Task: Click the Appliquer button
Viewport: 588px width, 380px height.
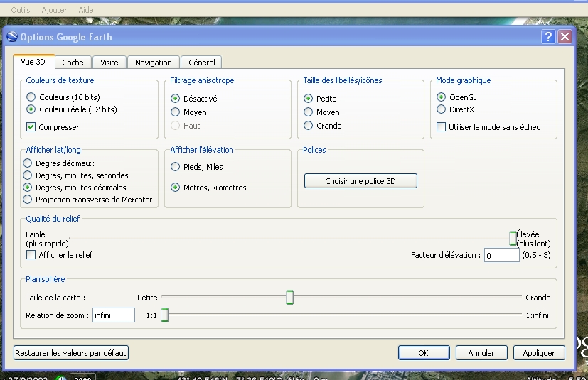Action: (x=538, y=352)
